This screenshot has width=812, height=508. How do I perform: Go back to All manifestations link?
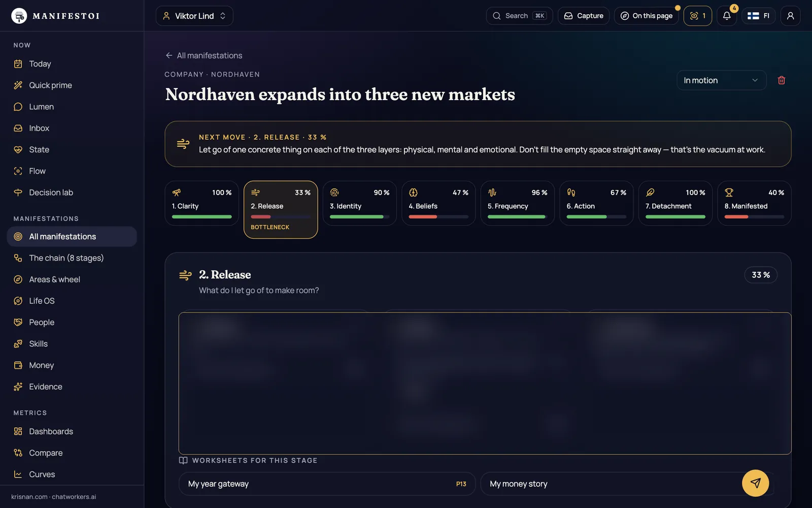[x=204, y=55]
